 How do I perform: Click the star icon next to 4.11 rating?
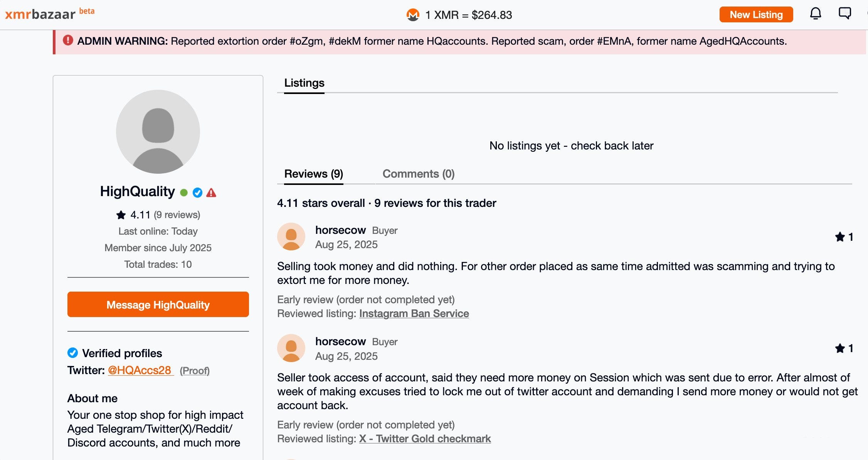point(121,215)
